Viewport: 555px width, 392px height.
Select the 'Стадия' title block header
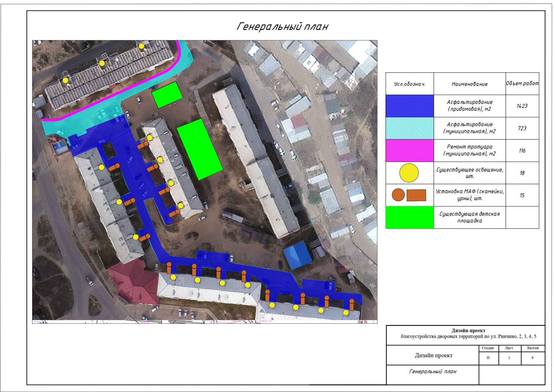(488, 348)
